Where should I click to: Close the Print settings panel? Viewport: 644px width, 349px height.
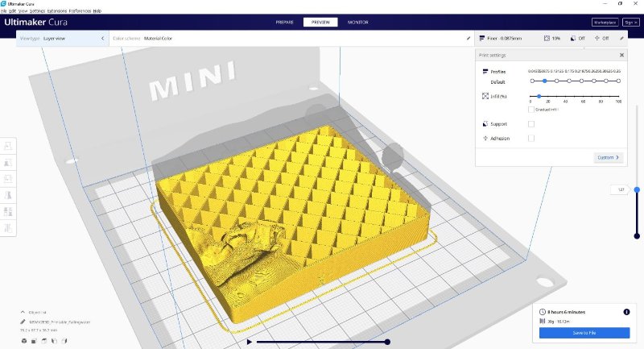coord(621,55)
